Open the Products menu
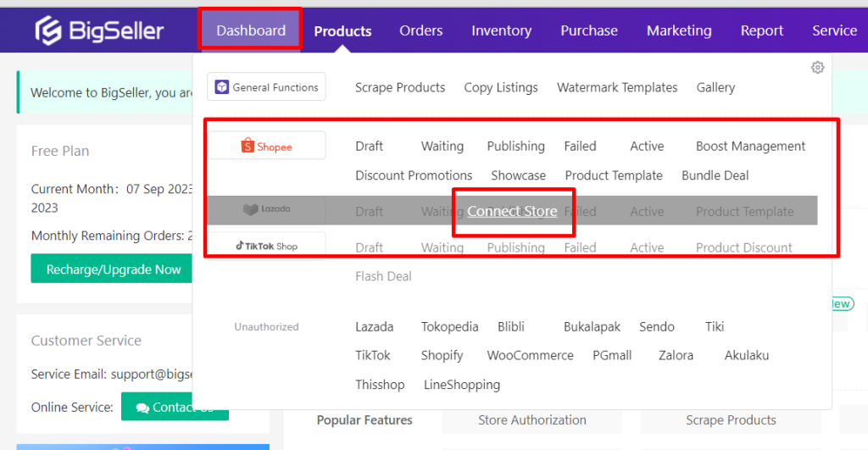The image size is (868, 450). click(x=342, y=31)
